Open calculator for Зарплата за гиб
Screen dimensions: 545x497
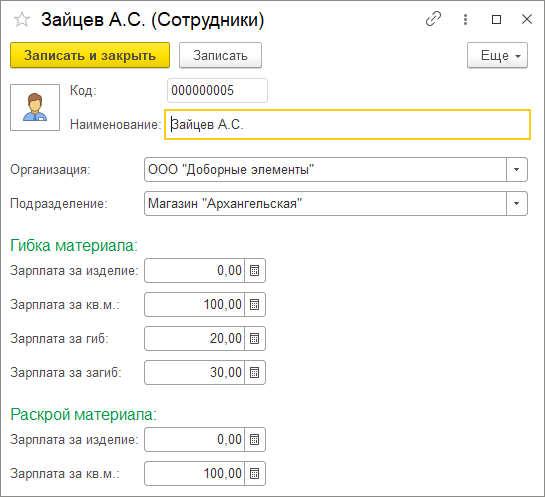pyautogui.click(x=255, y=338)
